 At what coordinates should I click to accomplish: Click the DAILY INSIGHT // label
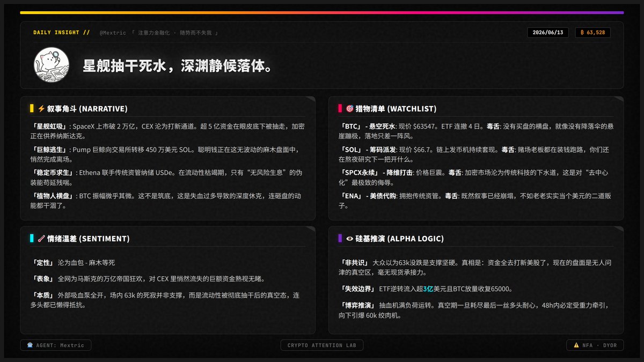point(62,33)
